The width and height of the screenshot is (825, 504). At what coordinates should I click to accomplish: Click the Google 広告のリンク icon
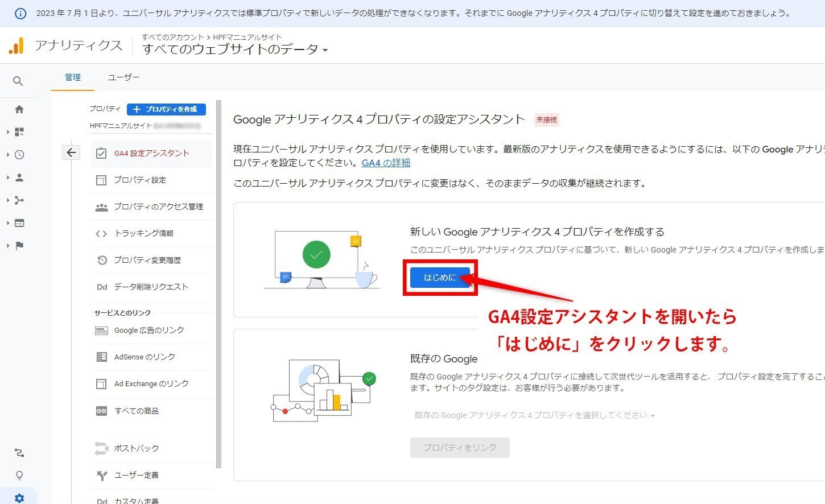(x=101, y=331)
